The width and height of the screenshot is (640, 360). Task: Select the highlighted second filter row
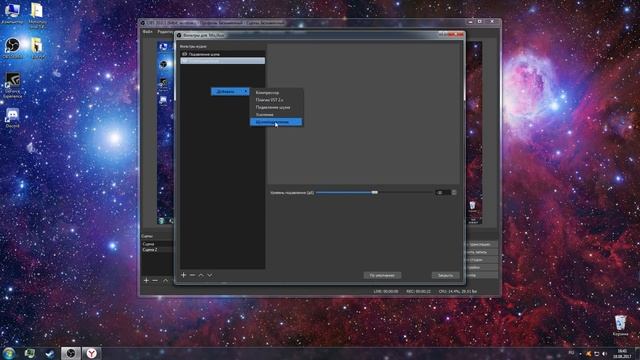coord(223,61)
